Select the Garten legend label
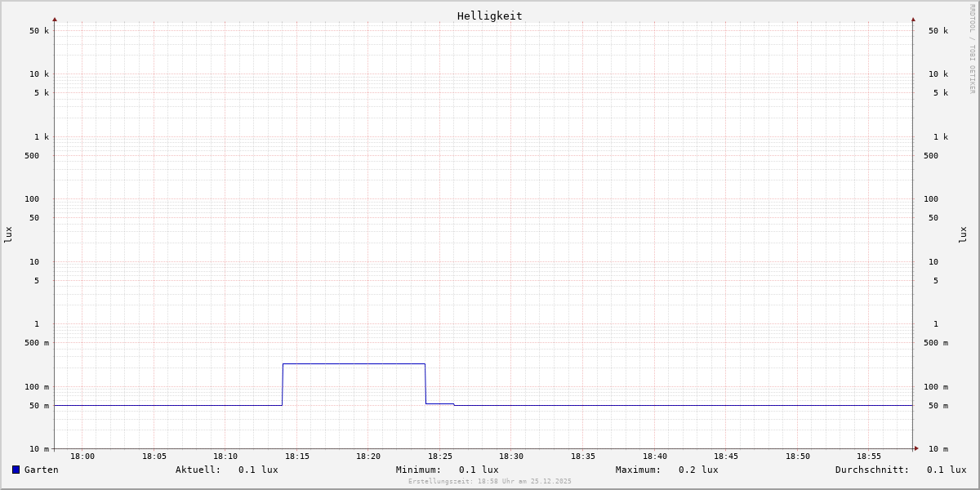The width and height of the screenshot is (980, 490). [x=42, y=470]
